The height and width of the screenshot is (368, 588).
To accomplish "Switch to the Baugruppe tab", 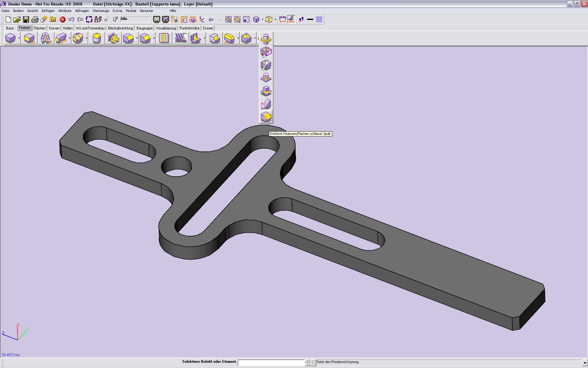I will click(x=145, y=28).
